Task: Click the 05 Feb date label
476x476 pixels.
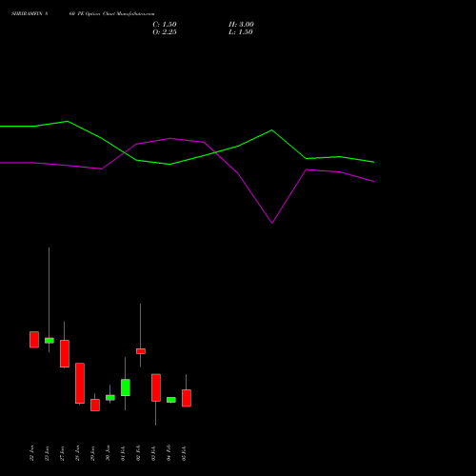Action: point(184,453)
